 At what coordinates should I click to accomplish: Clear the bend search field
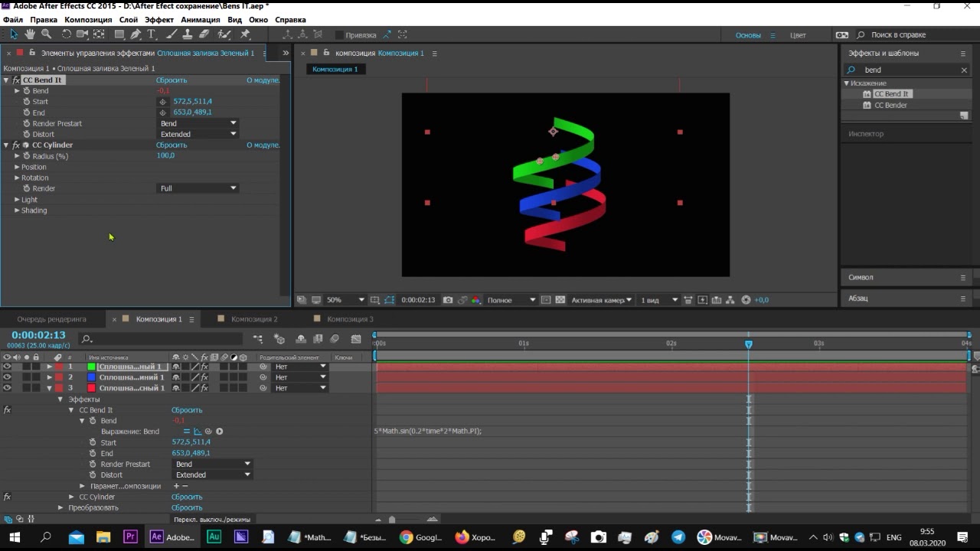click(x=964, y=70)
